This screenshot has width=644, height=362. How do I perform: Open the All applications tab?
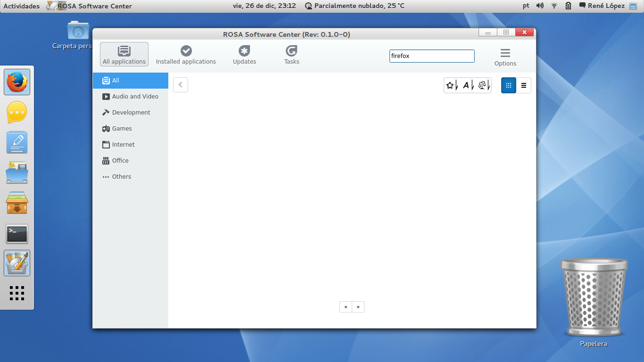pos(124,54)
